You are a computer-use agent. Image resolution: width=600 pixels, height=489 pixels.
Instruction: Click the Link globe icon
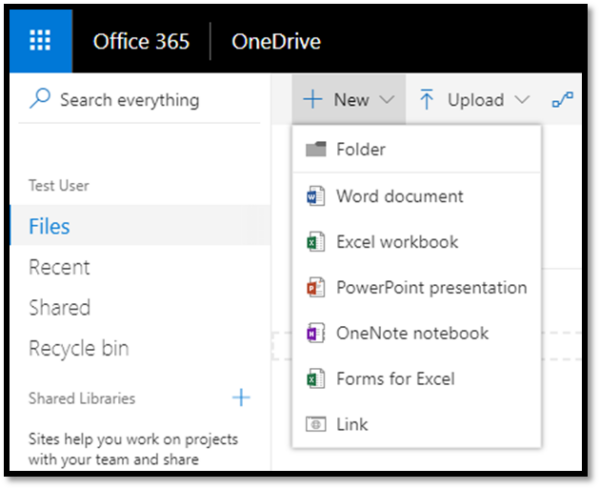click(316, 424)
